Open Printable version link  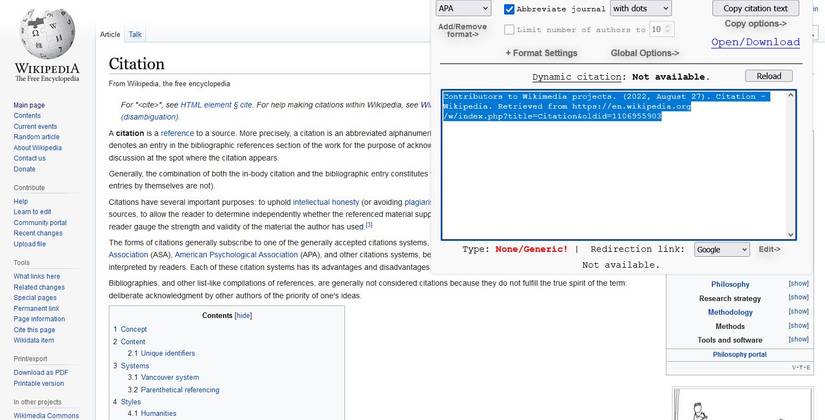[38, 384]
